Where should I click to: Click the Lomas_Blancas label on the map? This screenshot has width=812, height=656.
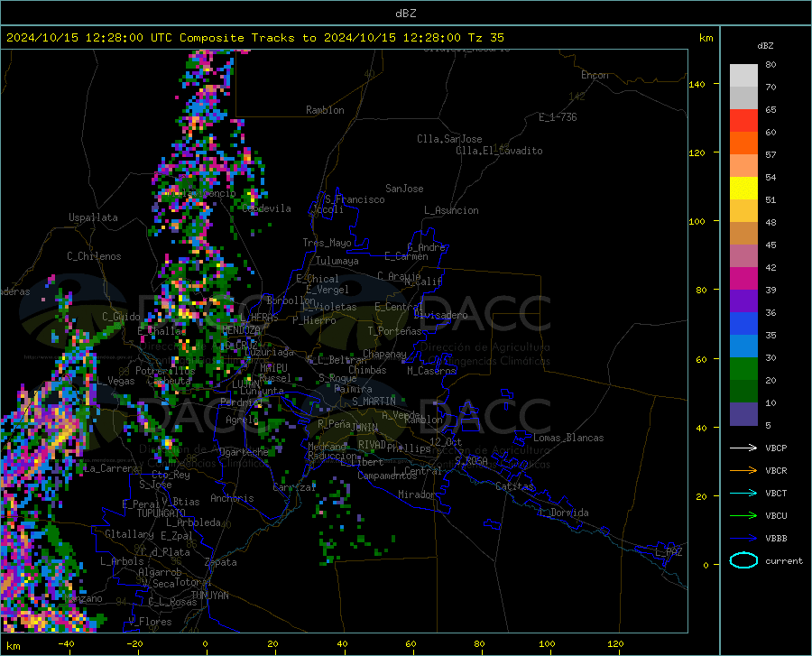click(x=568, y=438)
